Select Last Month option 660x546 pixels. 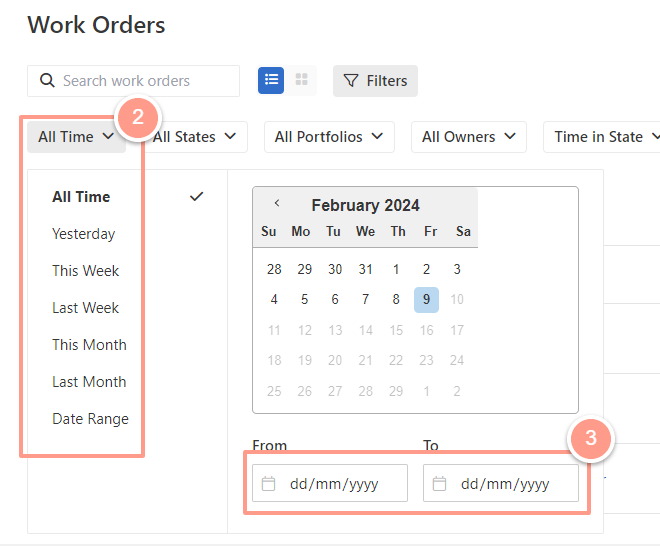[x=89, y=382]
